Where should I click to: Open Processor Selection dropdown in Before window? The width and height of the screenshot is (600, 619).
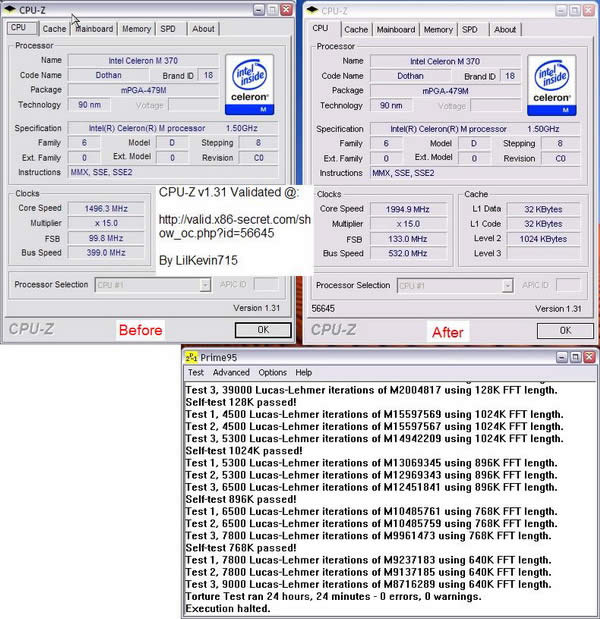click(153, 285)
